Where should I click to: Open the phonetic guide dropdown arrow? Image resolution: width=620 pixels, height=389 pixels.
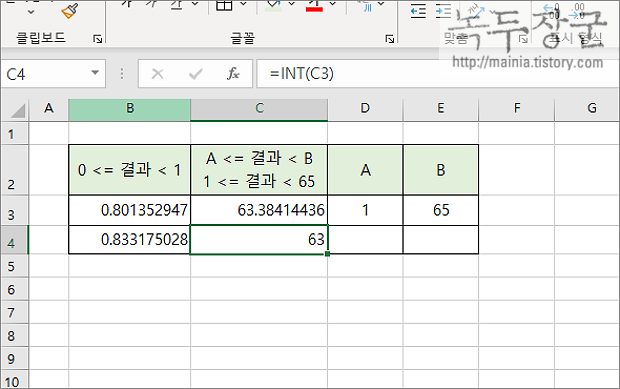pos(381,4)
